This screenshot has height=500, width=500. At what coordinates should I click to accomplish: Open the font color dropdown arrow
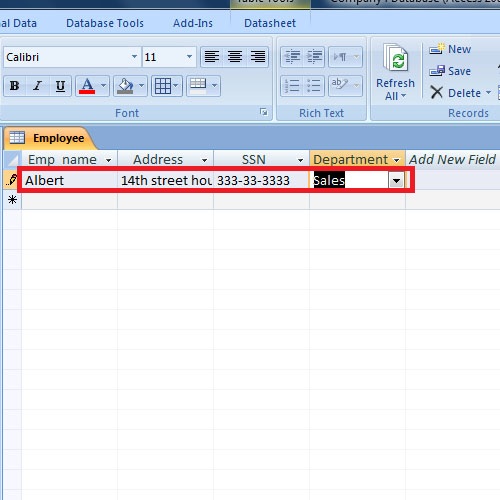coord(104,86)
